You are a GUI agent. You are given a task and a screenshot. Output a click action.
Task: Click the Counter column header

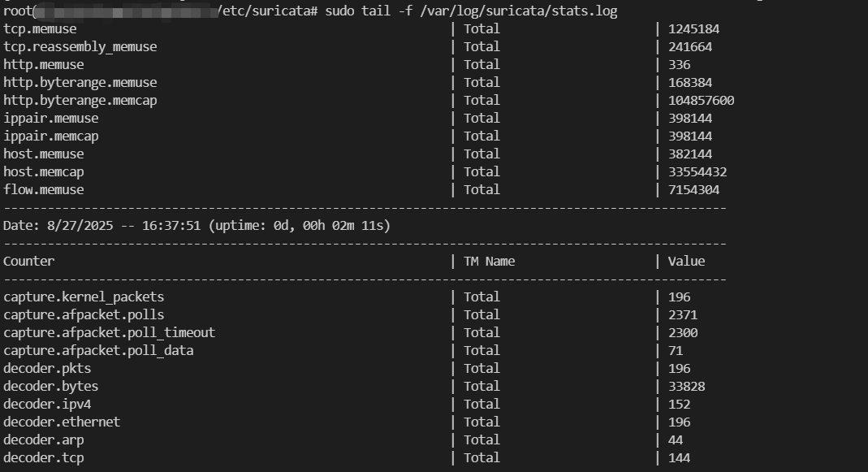point(29,261)
